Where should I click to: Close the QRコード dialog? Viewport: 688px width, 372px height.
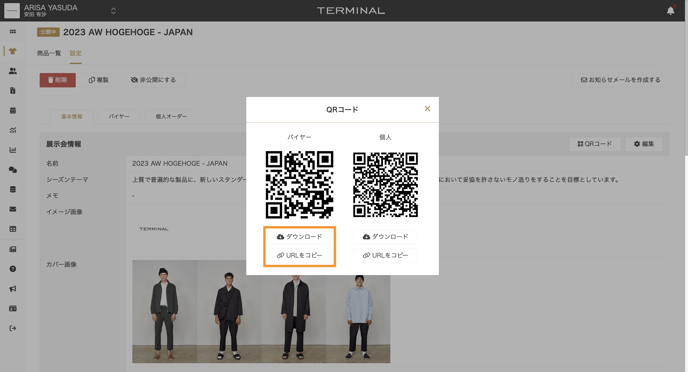click(427, 108)
